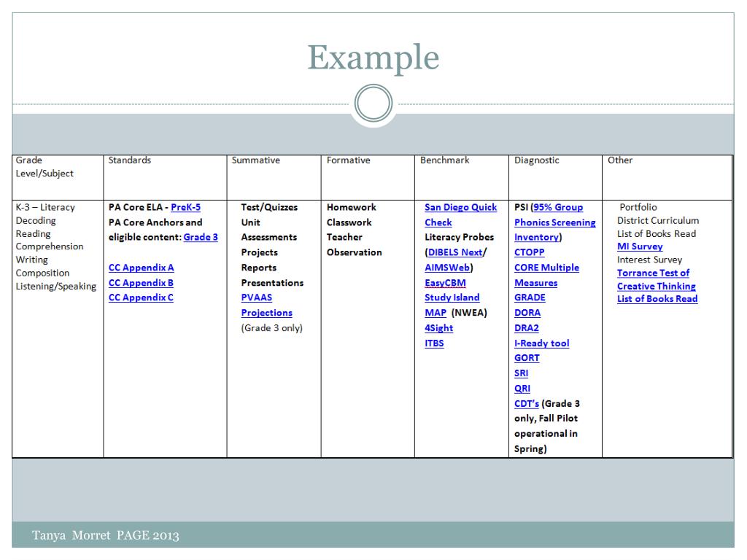Screen dimensions: 747x560
Task: Click the Portfolio text
Action: tap(638, 207)
